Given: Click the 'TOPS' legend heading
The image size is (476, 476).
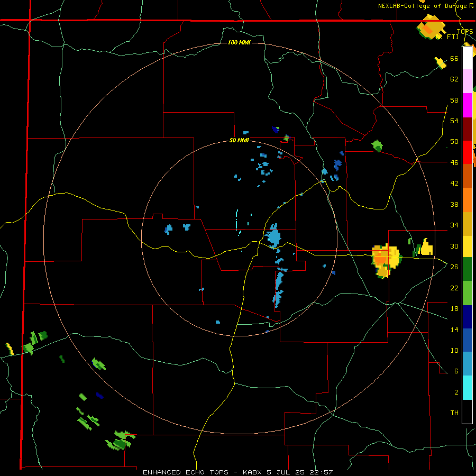Looking at the screenshot, I should (x=465, y=32).
